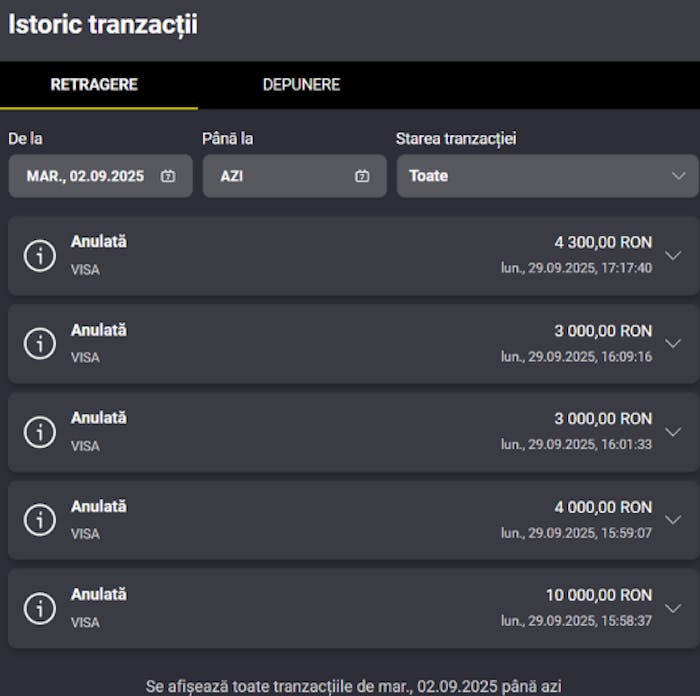Viewport: 700px width, 696px height.
Task: Click info icon of 16:09:16 transaction
Action: [39, 344]
